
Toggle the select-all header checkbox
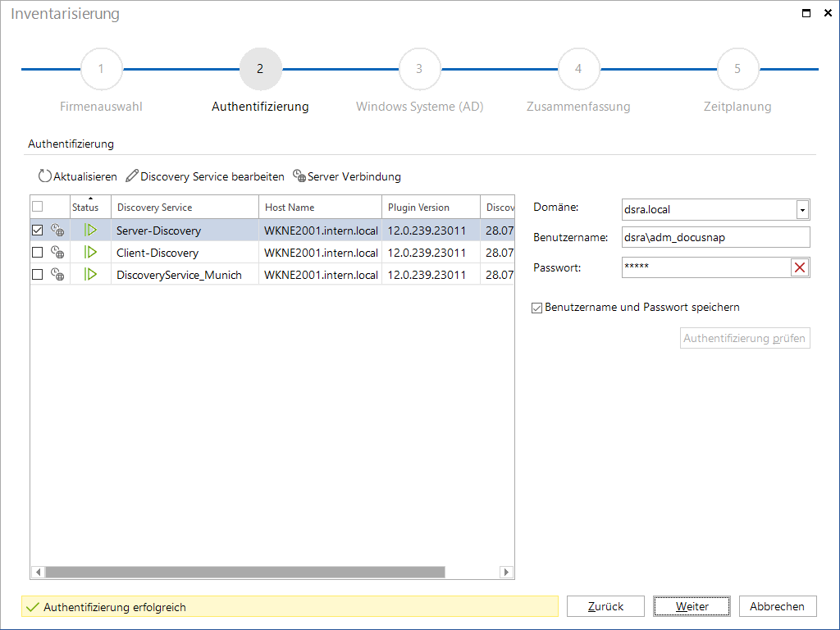38,206
